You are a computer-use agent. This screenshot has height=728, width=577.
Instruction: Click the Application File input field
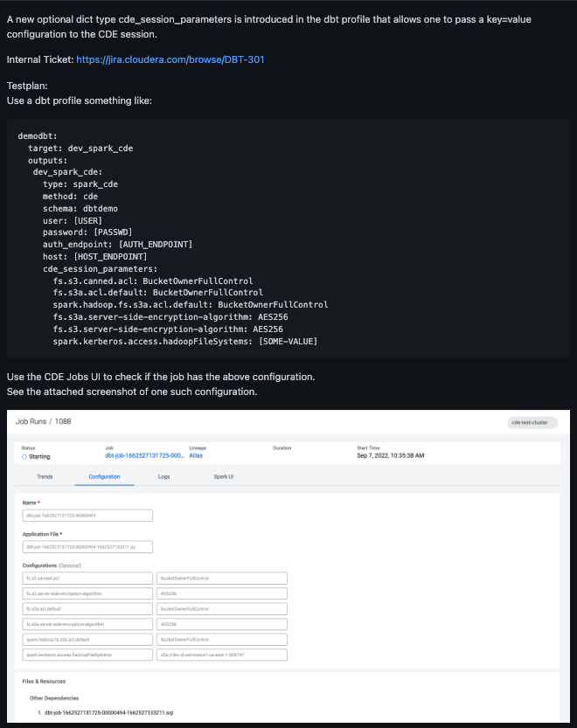point(87,547)
